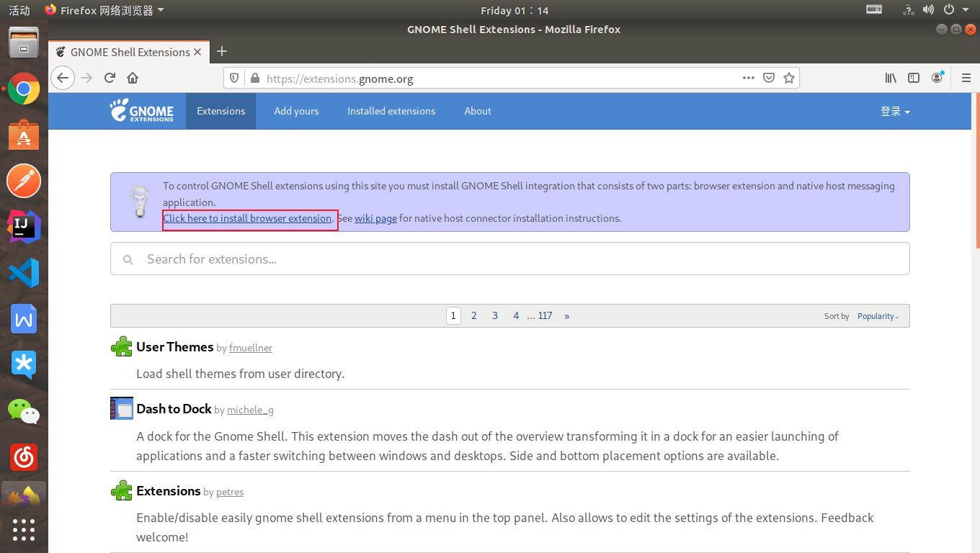Go to results page 3

[495, 315]
